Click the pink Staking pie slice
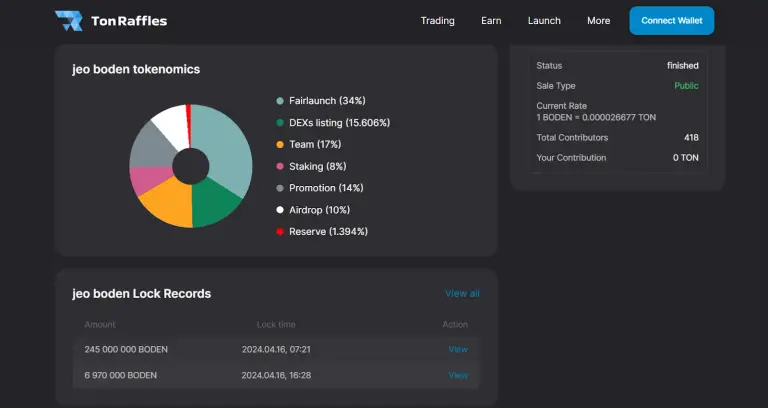The height and width of the screenshot is (408, 768). 149,180
